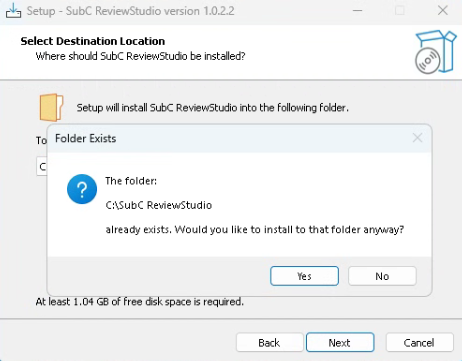Click 'Setup will install SubC ReviewStudio' text
462x361 pixels.
[213, 108]
